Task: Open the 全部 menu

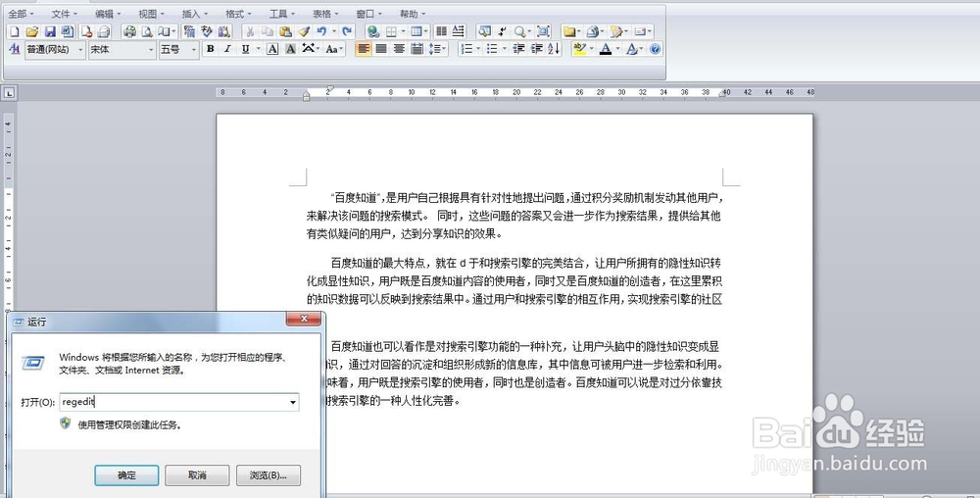Action: (21, 14)
